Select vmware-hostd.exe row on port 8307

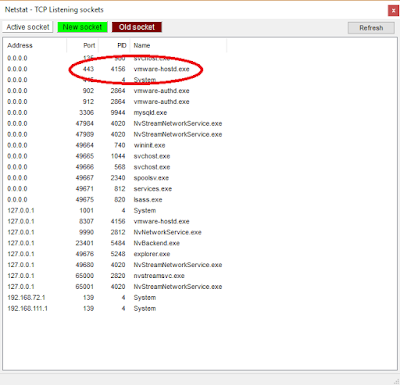pos(115,221)
